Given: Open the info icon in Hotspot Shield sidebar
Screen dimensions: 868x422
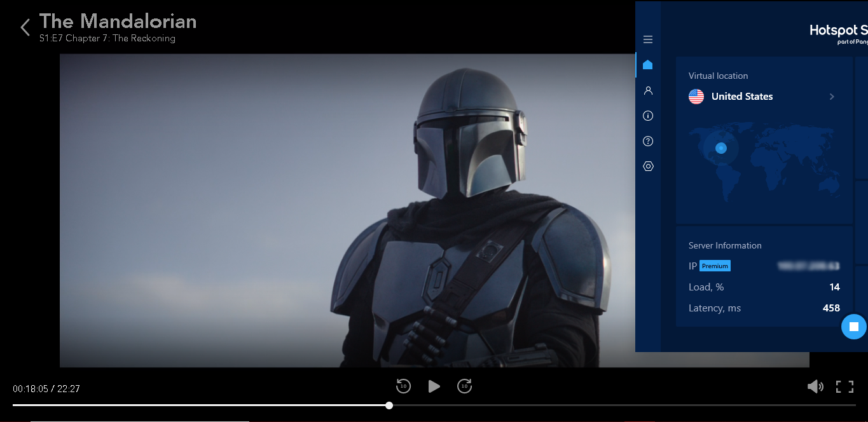Looking at the screenshot, I should [x=648, y=116].
